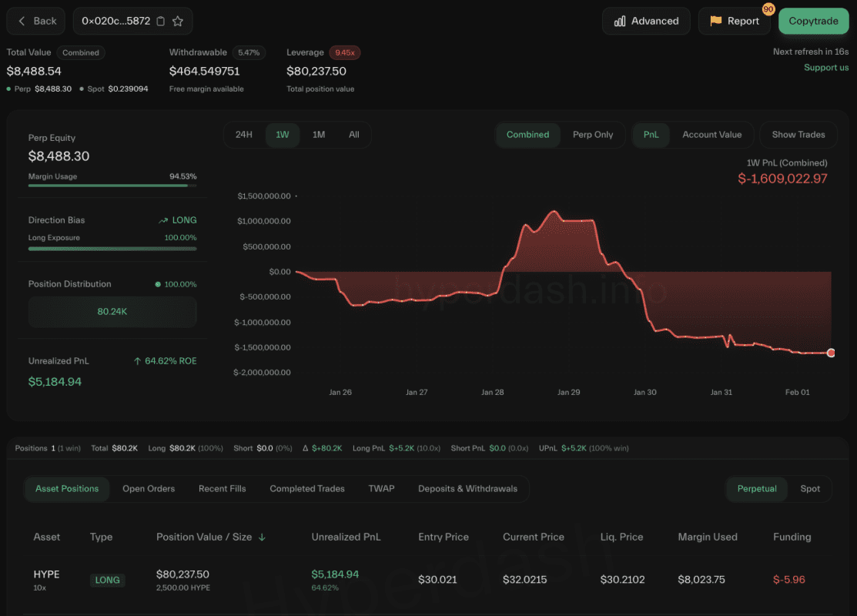The height and width of the screenshot is (616, 857).
Task: Select the 1M time range
Action: coord(319,135)
